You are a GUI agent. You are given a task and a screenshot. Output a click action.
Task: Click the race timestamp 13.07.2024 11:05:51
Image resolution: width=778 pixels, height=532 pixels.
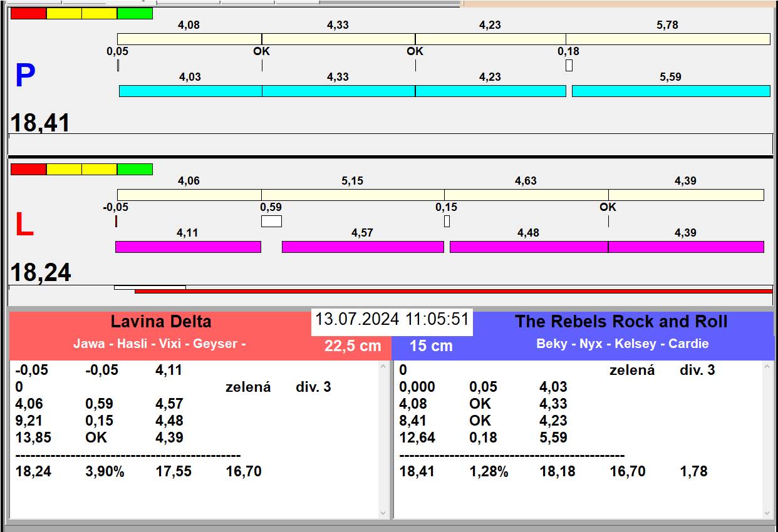tap(392, 319)
